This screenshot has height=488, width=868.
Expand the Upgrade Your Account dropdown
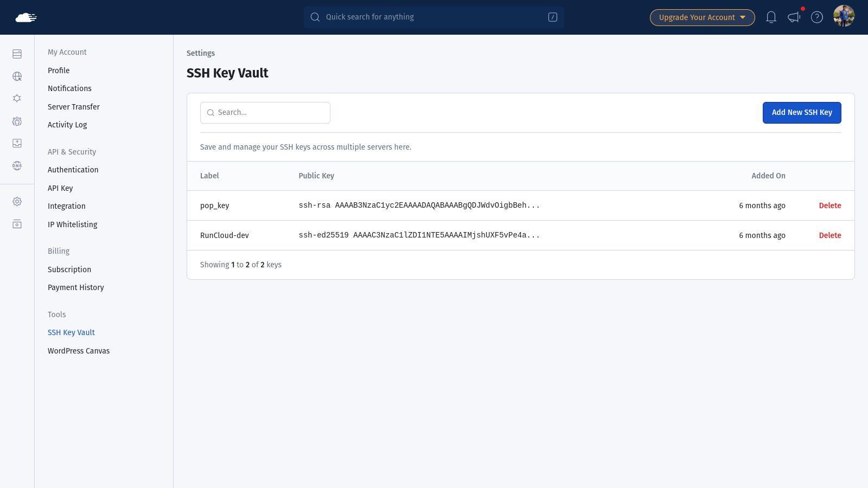click(x=703, y=17)
